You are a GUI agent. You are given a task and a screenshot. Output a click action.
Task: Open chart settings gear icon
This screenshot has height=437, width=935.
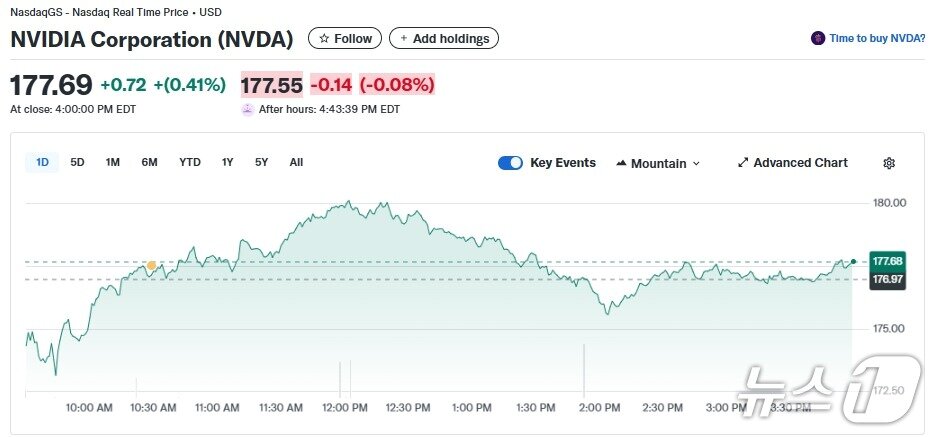pyautogui.click(x=889, y=163)
